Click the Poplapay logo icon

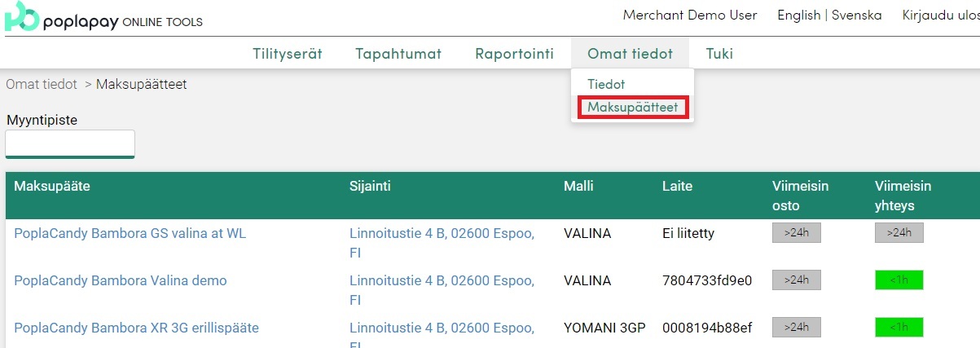tap(21, 17)
